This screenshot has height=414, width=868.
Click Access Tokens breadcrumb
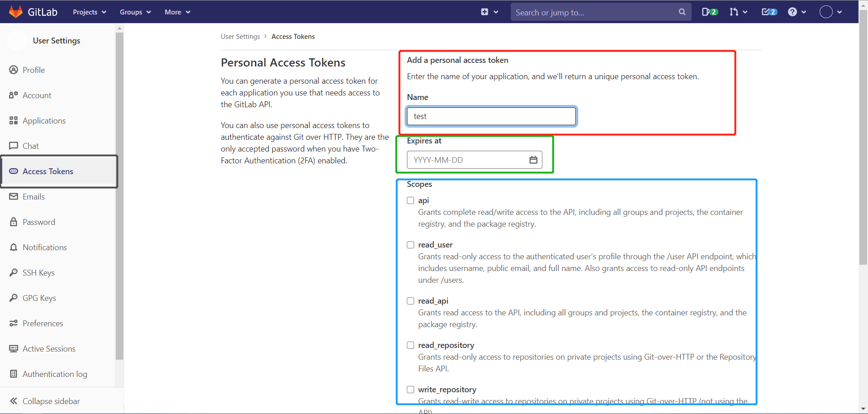(x=293, y=37)
